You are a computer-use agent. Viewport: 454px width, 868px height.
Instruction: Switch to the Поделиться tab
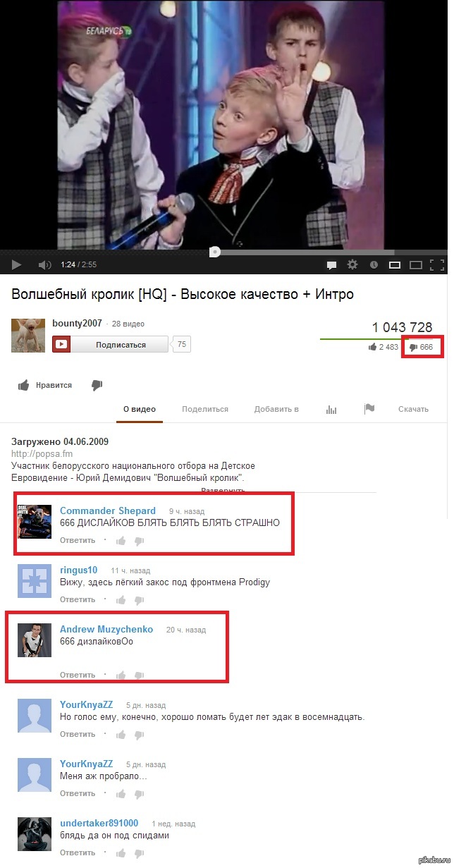[x=205, y=409]
